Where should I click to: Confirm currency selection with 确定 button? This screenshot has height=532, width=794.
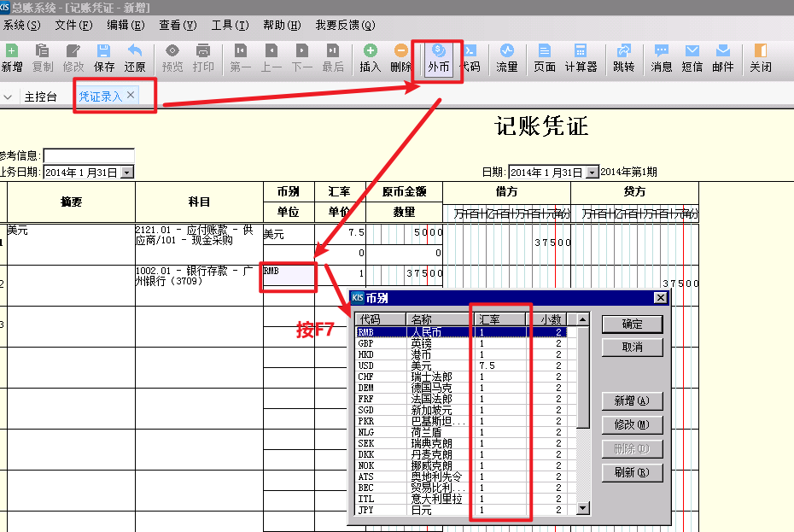click(x=632, y=324)
